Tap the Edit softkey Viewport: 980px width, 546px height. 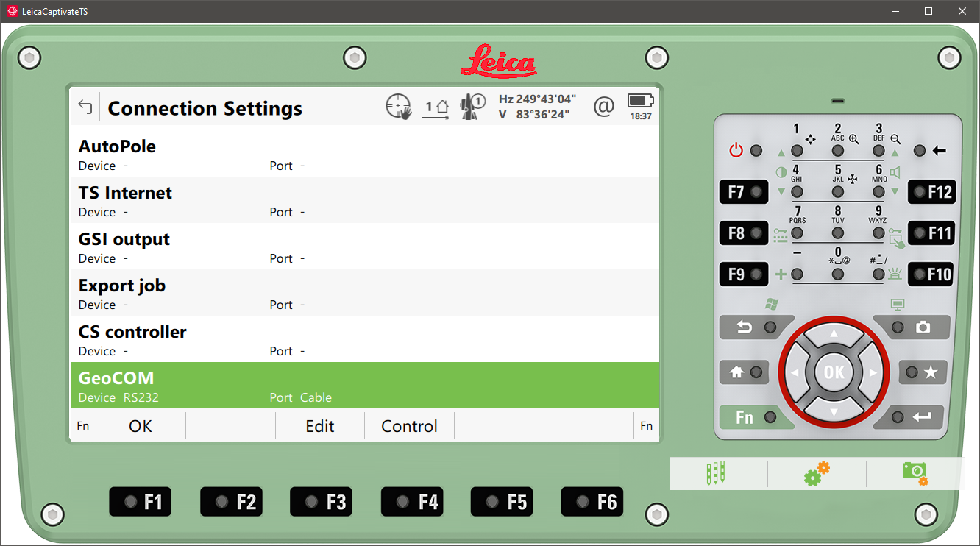tap(320, 426)
